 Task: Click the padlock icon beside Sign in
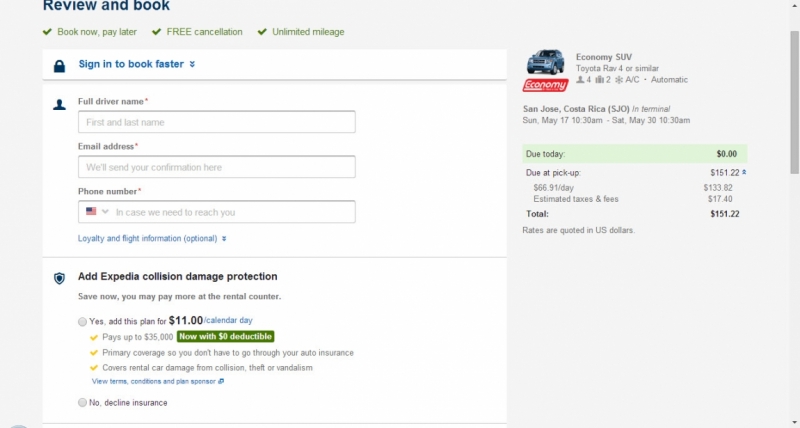59,65
